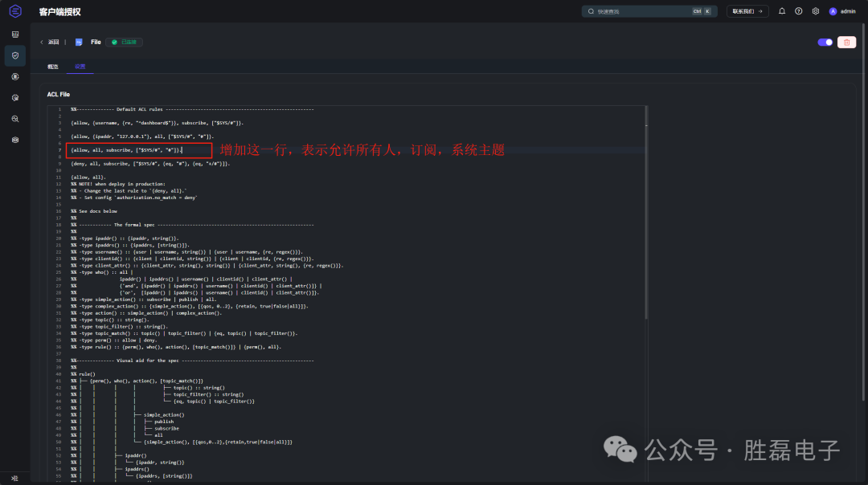
Task: Select the access control shield sidebar icon
Action: 15,56
